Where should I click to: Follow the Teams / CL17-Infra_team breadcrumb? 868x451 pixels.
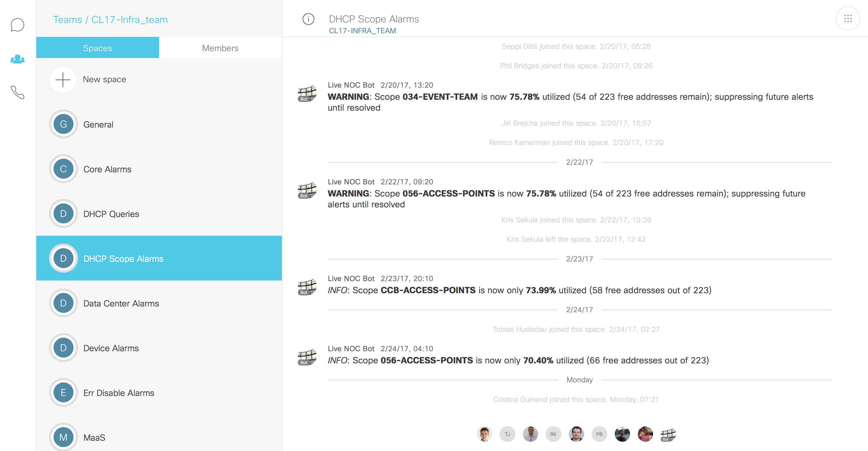coord(110,20)
